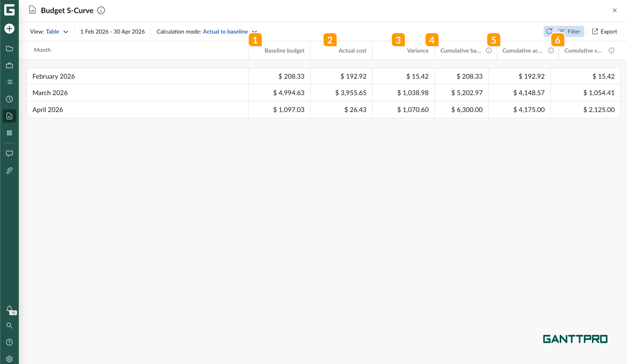Image resolution: width=627 pixels, height=364 pixels.
Task: Click the Baseline budget column header
Action: (x=284, y=50)
